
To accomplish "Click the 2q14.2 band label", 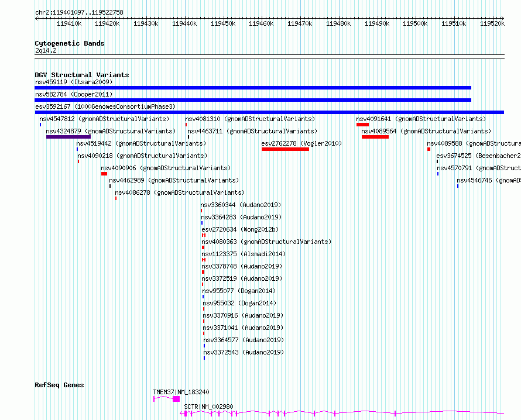I will (x=46, y=50).
